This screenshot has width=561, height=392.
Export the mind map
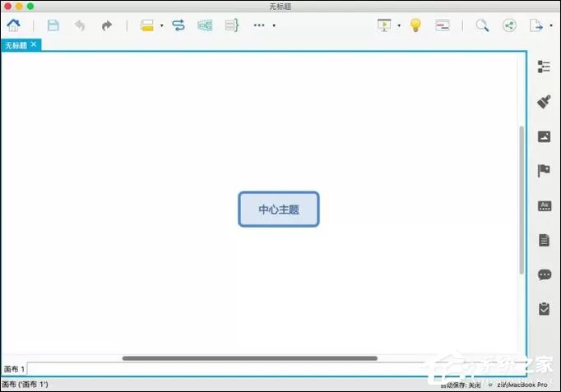pyautogui.click(x=536, y=25)
